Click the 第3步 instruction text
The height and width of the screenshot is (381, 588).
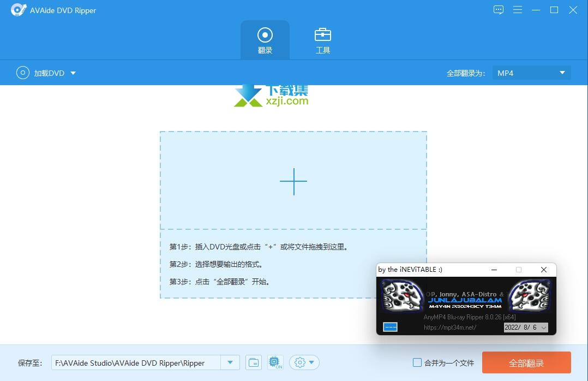[x=219, y=282]
